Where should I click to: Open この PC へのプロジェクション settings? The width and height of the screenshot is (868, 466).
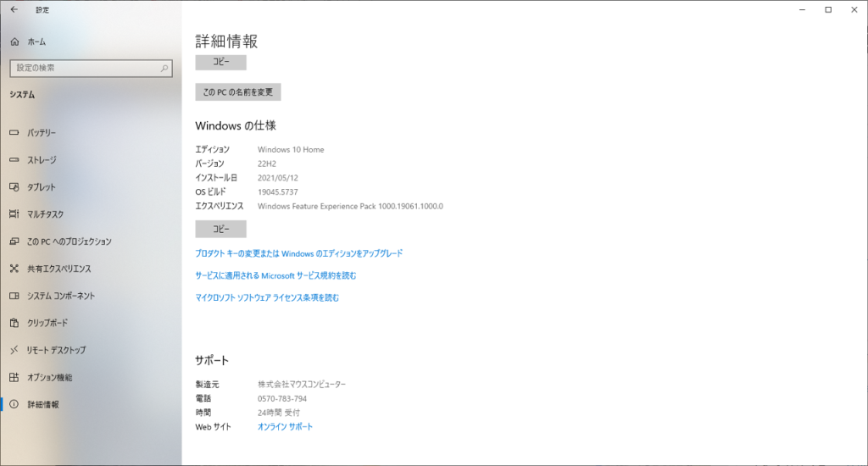point(69,241)
